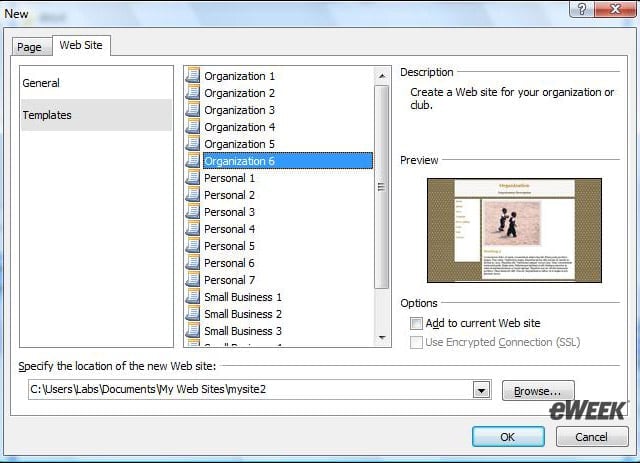Click the icon beside Organization 6

(x=193, y=160)
